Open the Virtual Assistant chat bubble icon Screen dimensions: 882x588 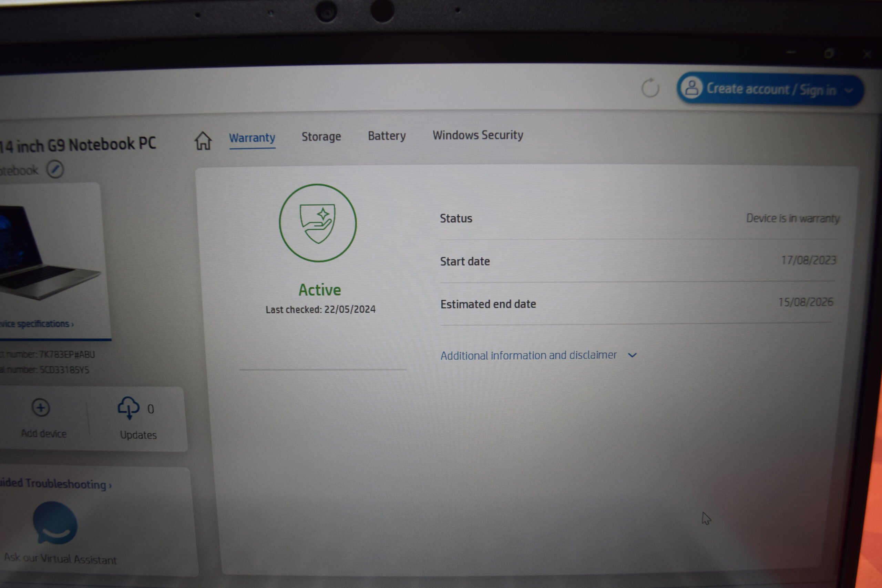tap(55, 523)
